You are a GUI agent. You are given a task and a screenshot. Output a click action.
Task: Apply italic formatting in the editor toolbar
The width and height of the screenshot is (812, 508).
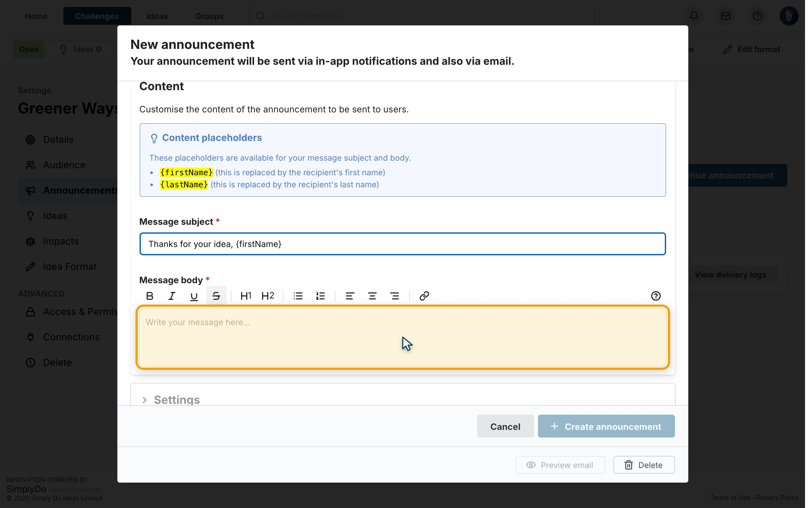point(172,296)
